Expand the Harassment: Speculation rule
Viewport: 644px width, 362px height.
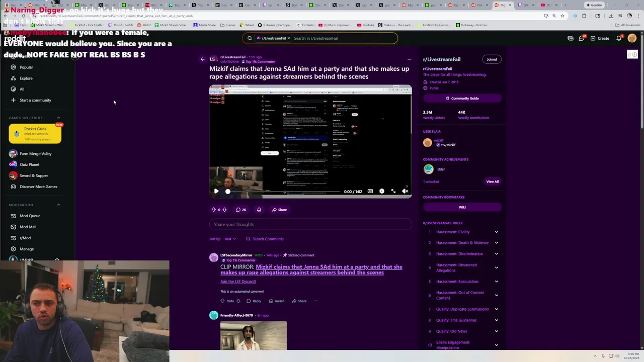tap(462, 282)
